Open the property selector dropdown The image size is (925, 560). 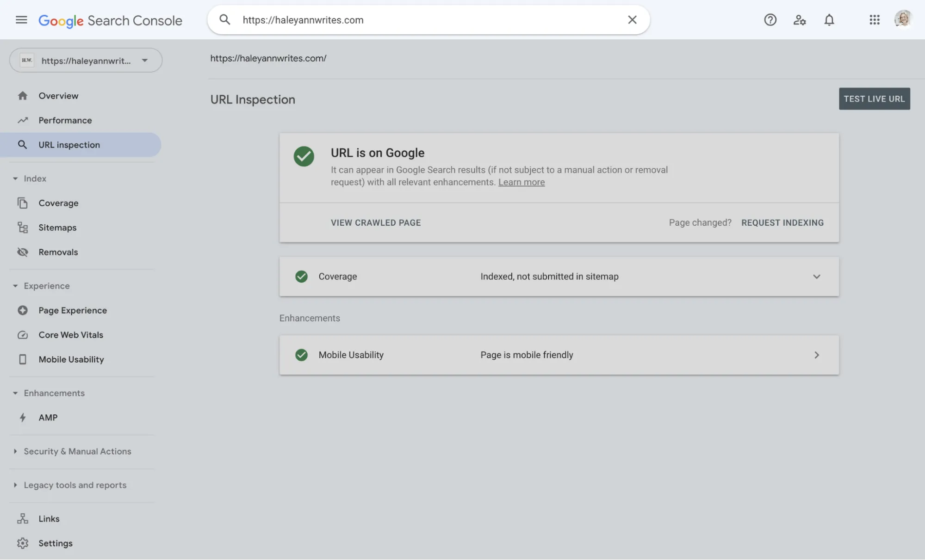click(x=144, y=61)
